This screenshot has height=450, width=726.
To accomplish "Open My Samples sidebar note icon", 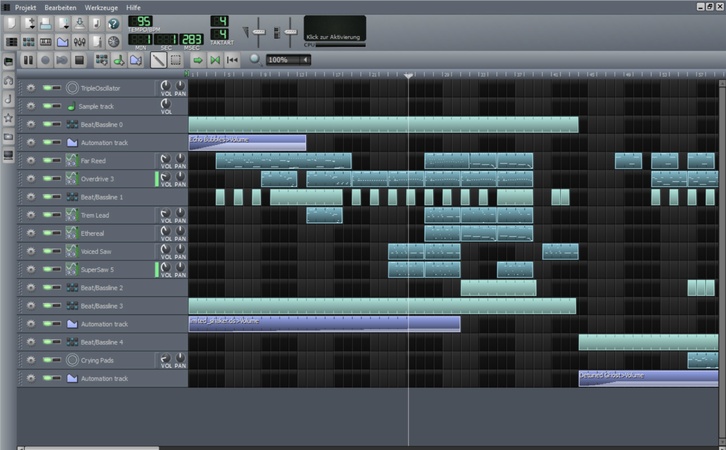I will pyautogui.click(x=8, y=99).
